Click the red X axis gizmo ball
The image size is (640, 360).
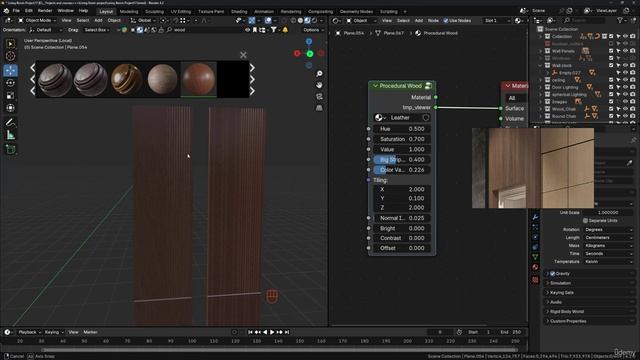click(x=297, y=53)
